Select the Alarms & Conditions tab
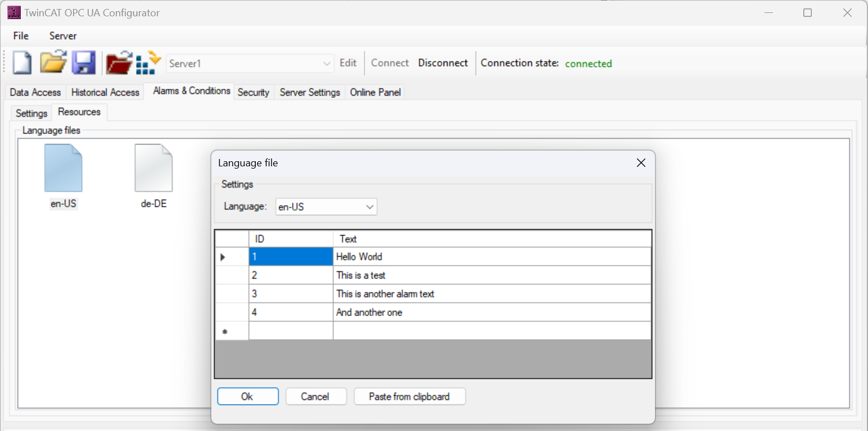Viewport: 868px width, 431px height. pos(192,90)
